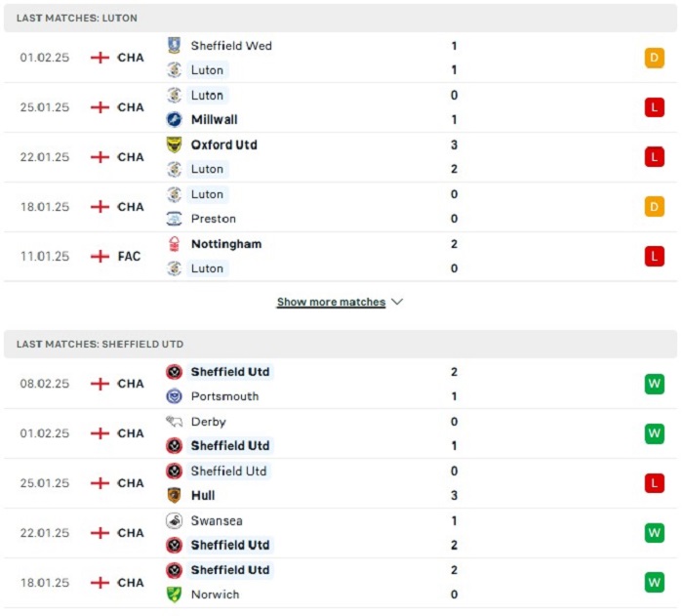Select the Nottingham team name
This screenshot has width=683, height=616.
[x=226, y=244]
